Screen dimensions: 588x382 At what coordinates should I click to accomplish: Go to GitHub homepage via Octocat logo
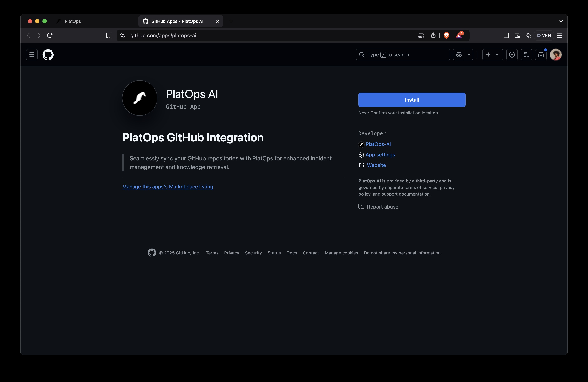48,55
